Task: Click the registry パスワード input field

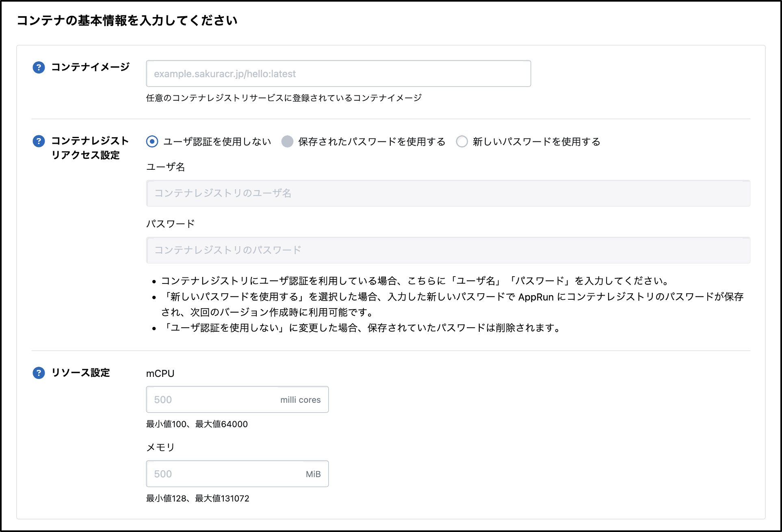Action: [x=448, y=250]
